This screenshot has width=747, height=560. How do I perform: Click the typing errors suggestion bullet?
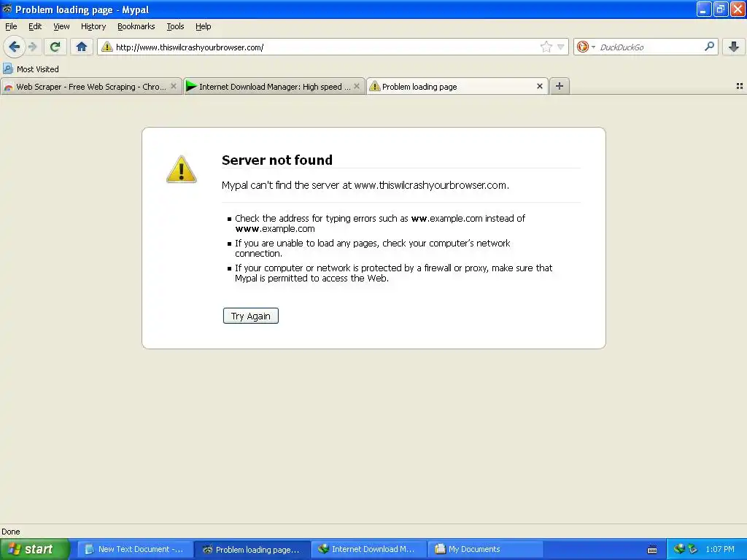tap(379, 223)
